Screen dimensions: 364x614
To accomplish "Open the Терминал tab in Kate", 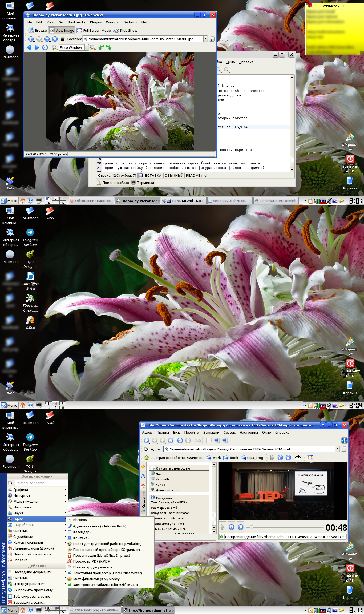I will point(143,183).
